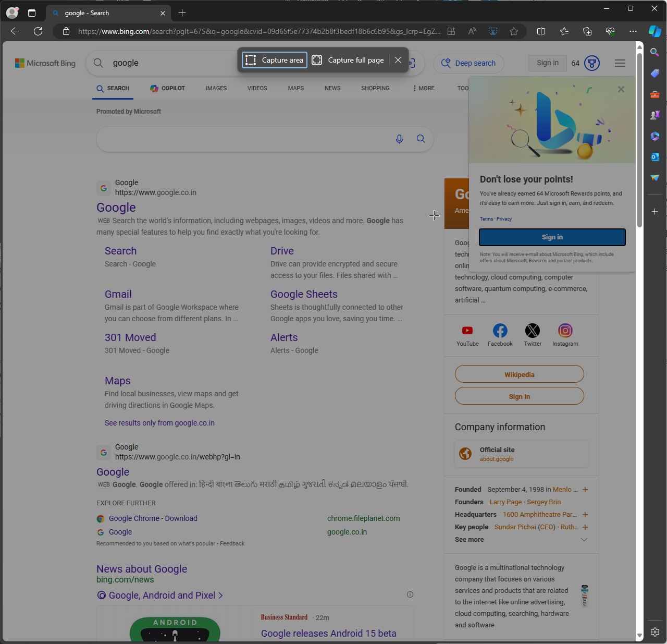667x644 pixels.
Task: Open the tab actions menu icon
Action: coord(32,13)
